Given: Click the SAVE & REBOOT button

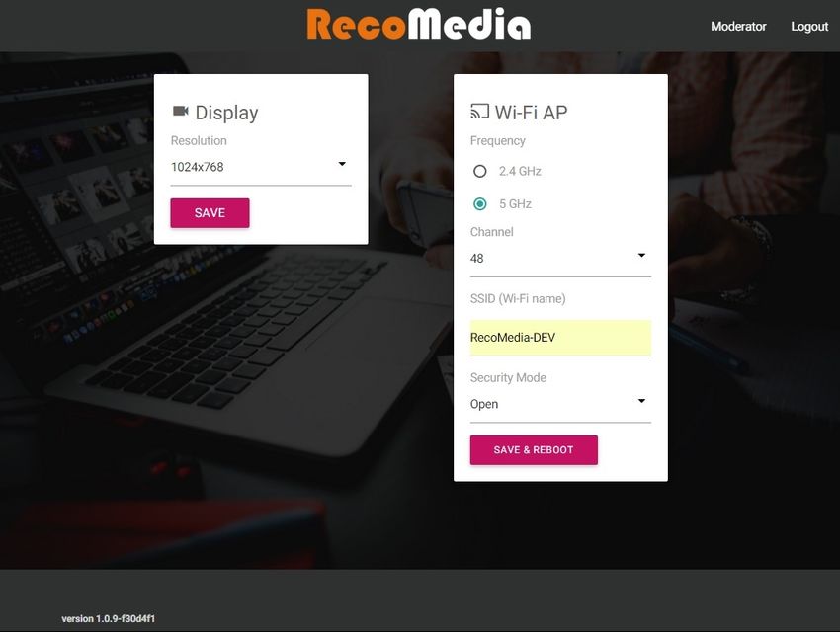Looking at the screenshot, I should click(x=534, y=450).
